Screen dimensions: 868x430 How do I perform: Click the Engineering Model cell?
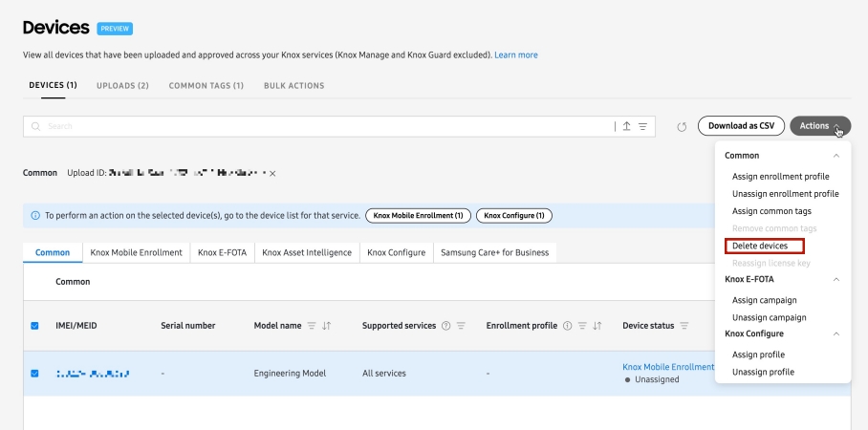pyautogui.click(x=290, y=374)
